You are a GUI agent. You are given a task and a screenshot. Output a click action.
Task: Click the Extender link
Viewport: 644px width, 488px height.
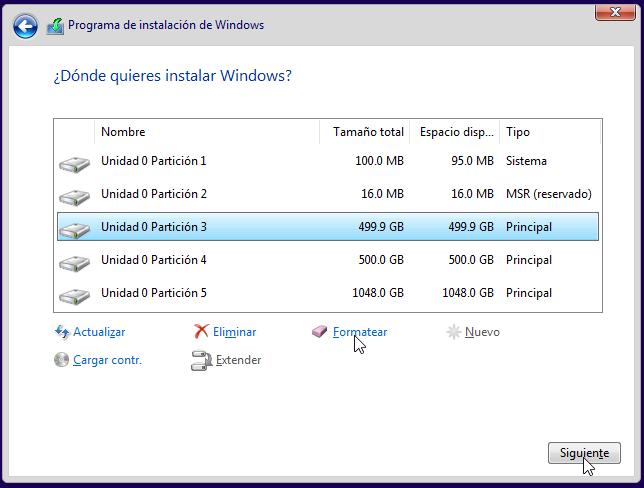pos(239,360)
